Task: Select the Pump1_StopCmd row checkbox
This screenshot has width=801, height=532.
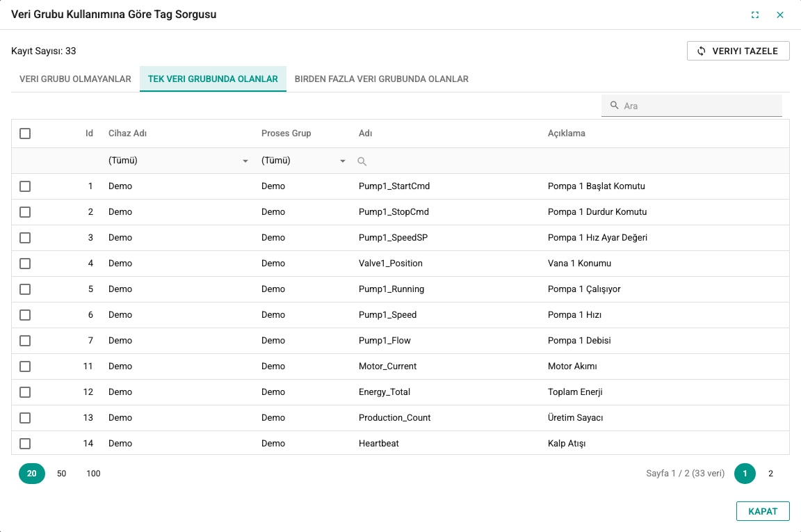Action: pos(25,212)
